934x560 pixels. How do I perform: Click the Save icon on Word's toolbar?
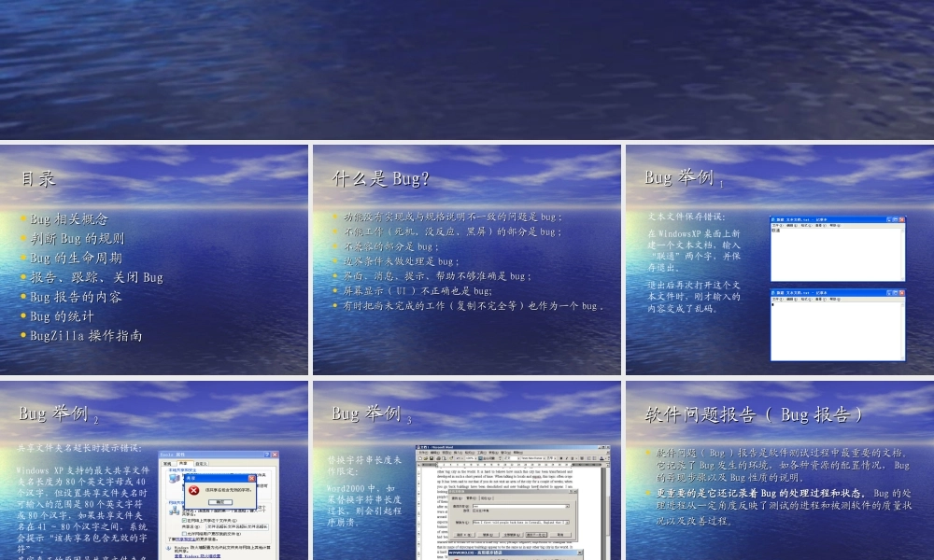tap(432, 458)
